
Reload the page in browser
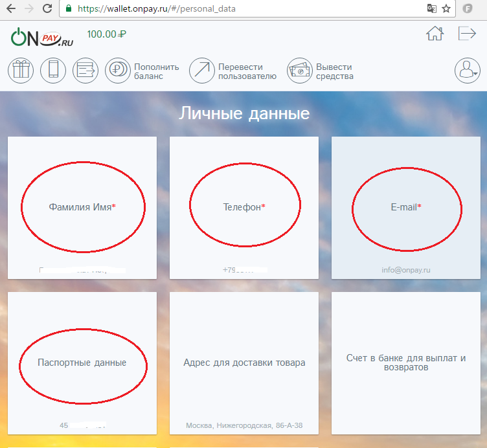[x=47, y=9]
